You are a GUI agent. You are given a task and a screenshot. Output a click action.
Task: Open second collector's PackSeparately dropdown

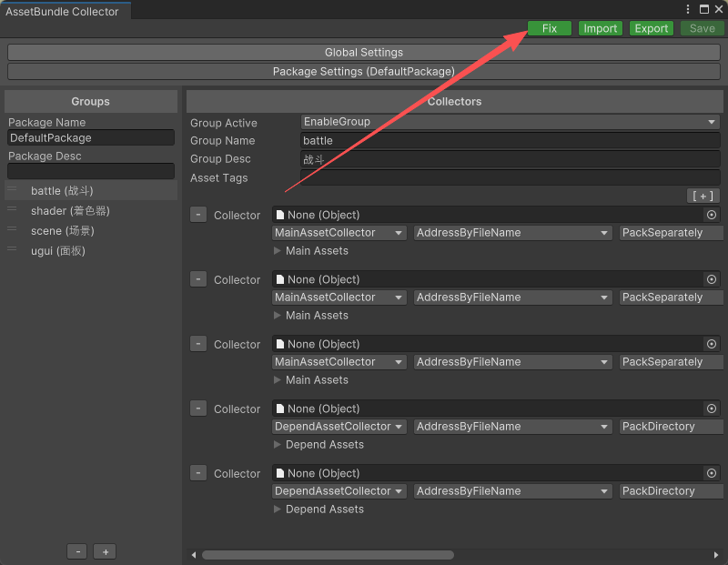pos(672,298)
